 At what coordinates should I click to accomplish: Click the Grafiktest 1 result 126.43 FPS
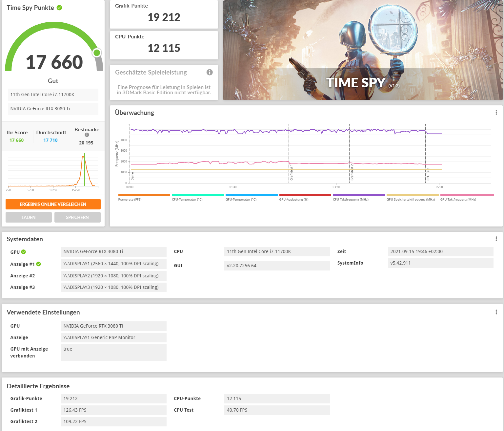point(113,410)
